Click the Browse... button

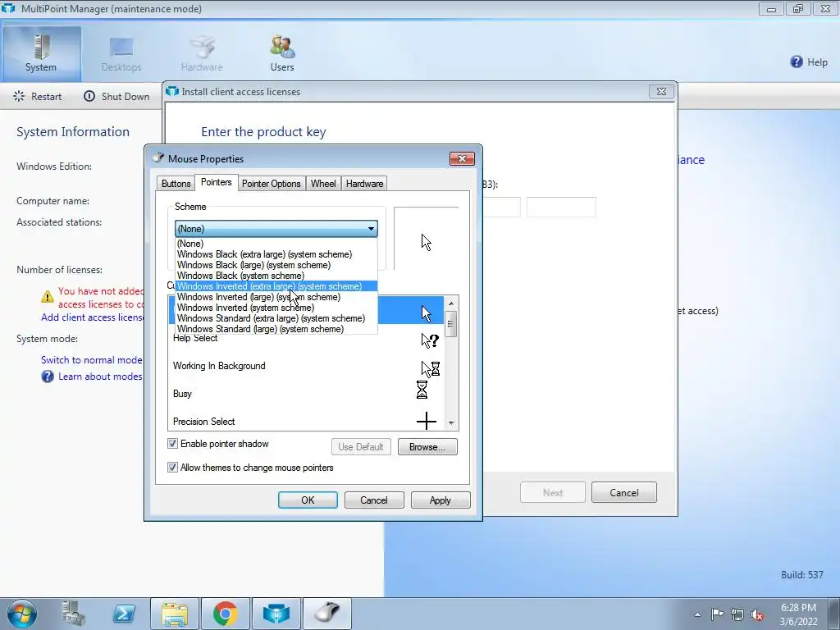[427, 447]
